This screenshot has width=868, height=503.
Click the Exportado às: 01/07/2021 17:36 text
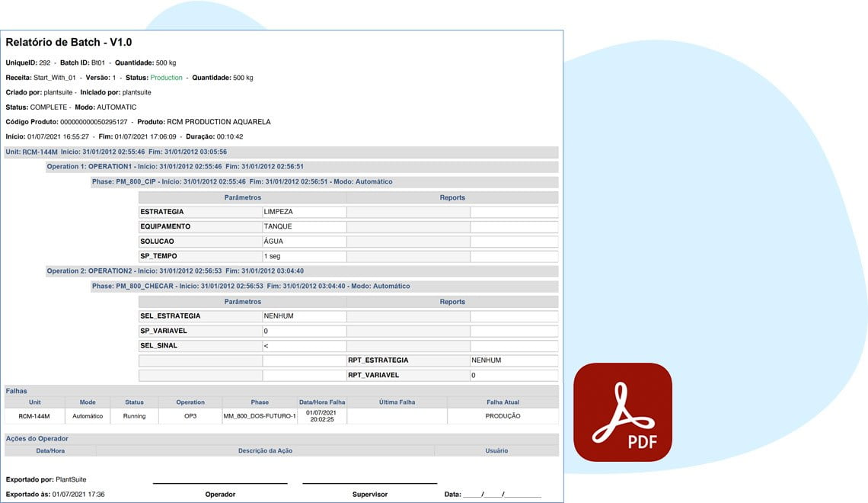55,495
